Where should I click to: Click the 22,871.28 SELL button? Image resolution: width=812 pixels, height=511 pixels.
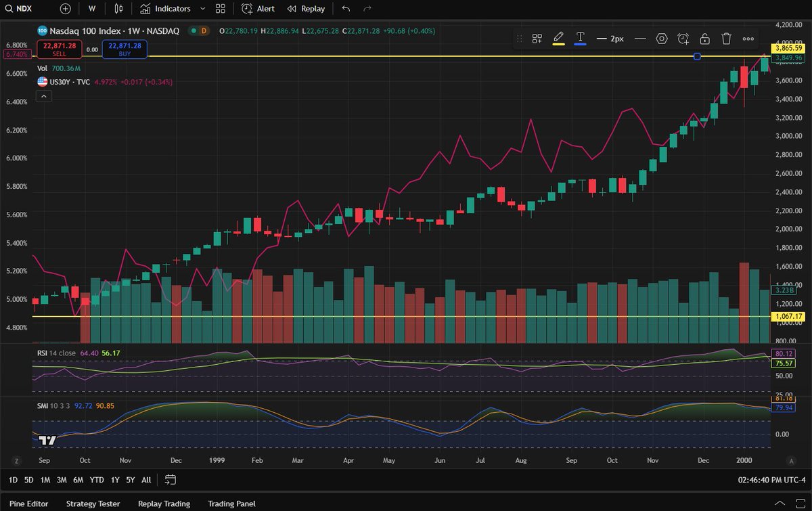59,49
